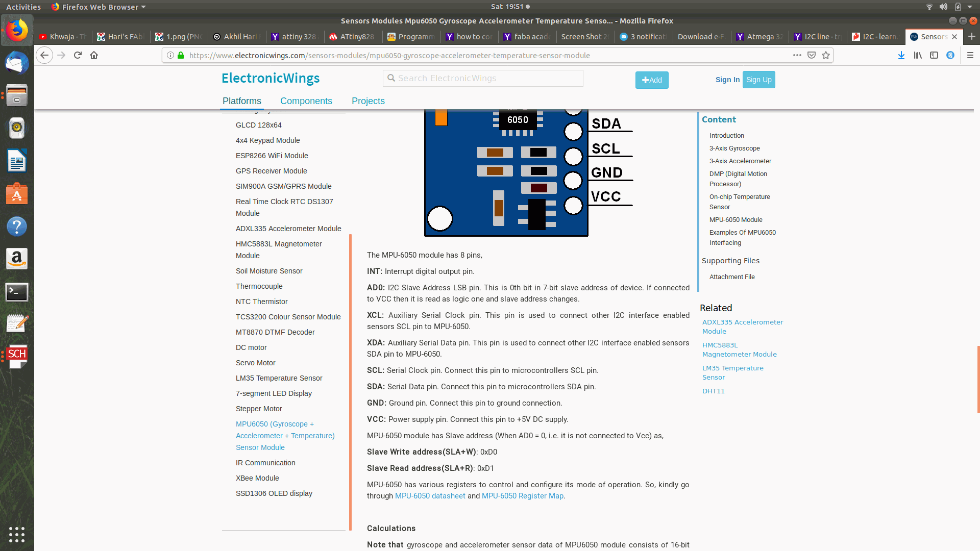
Task: Open the Components menu
Action: coord(306,101)
